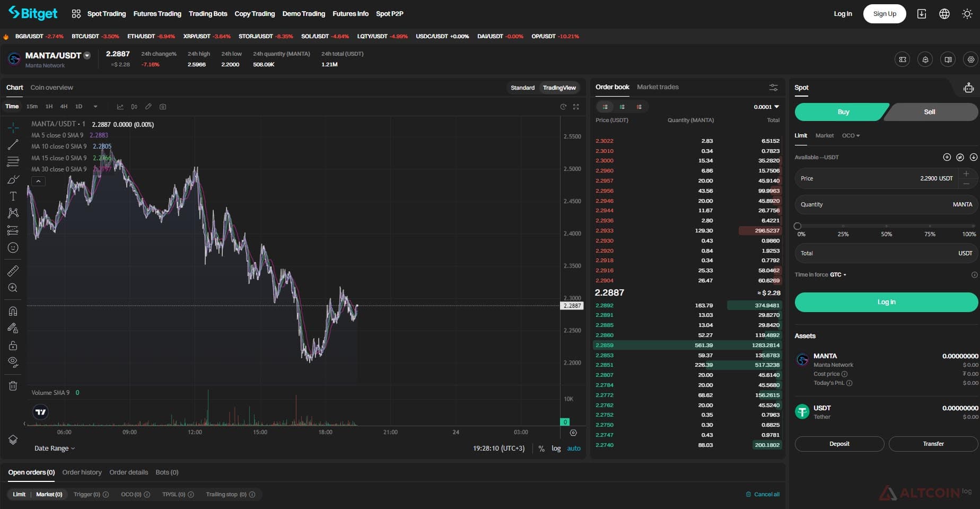The image size is (980, 509).
Task: Switch theme using the sun icon
Action: pos(967,14)
